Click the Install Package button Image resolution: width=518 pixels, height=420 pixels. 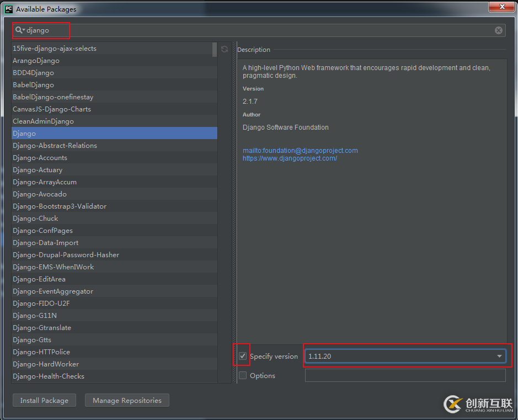[44, 401]
